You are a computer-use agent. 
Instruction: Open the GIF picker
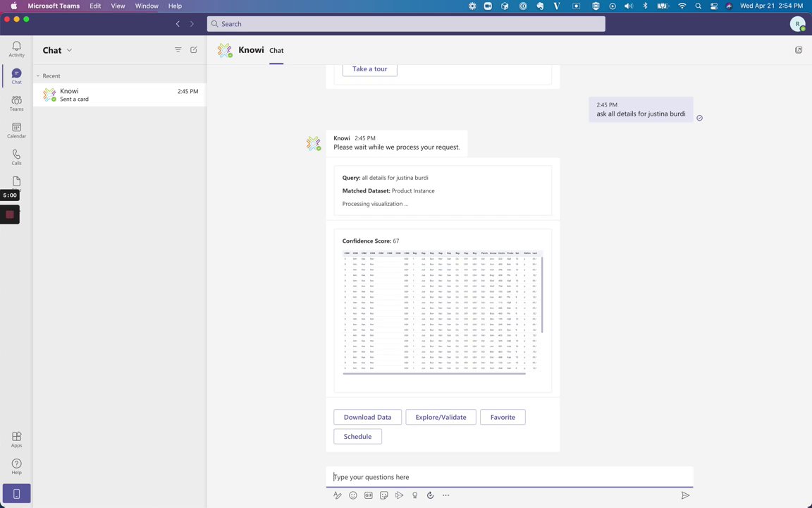368,495
